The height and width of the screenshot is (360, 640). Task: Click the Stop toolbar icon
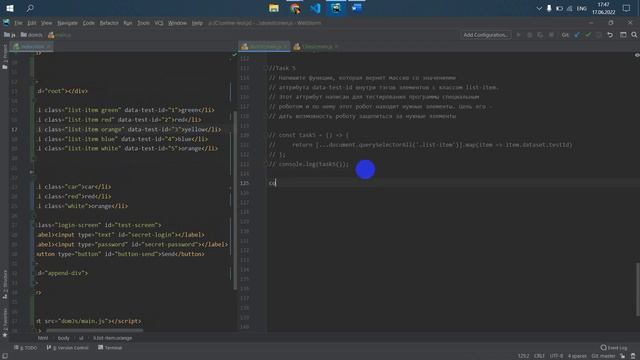pyautogui.click(x=551, y=35)
